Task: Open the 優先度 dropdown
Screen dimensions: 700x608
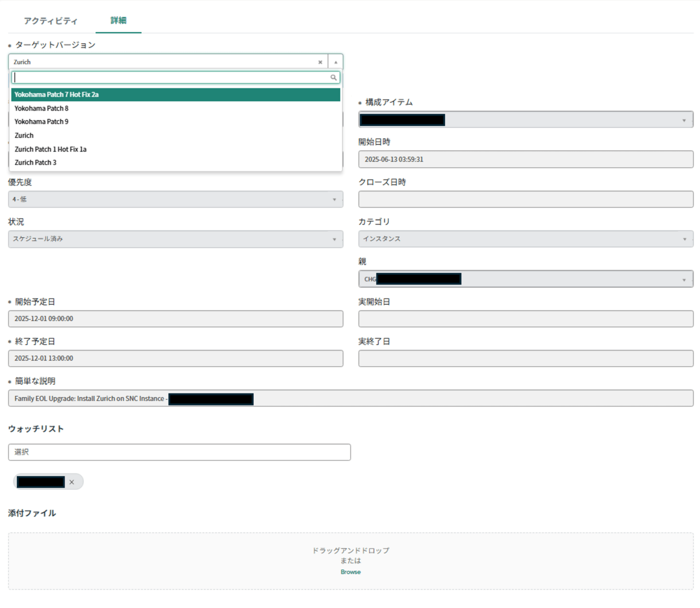Action: pos(334,200)
